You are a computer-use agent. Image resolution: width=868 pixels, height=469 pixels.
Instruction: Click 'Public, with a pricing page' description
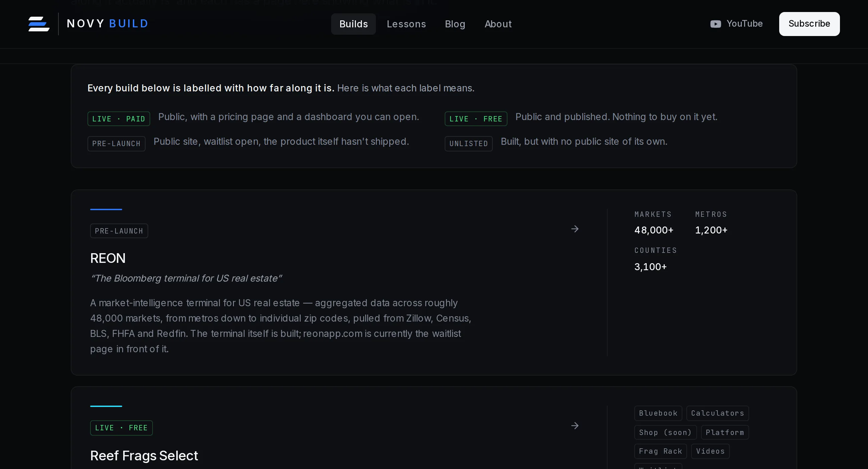289,117
